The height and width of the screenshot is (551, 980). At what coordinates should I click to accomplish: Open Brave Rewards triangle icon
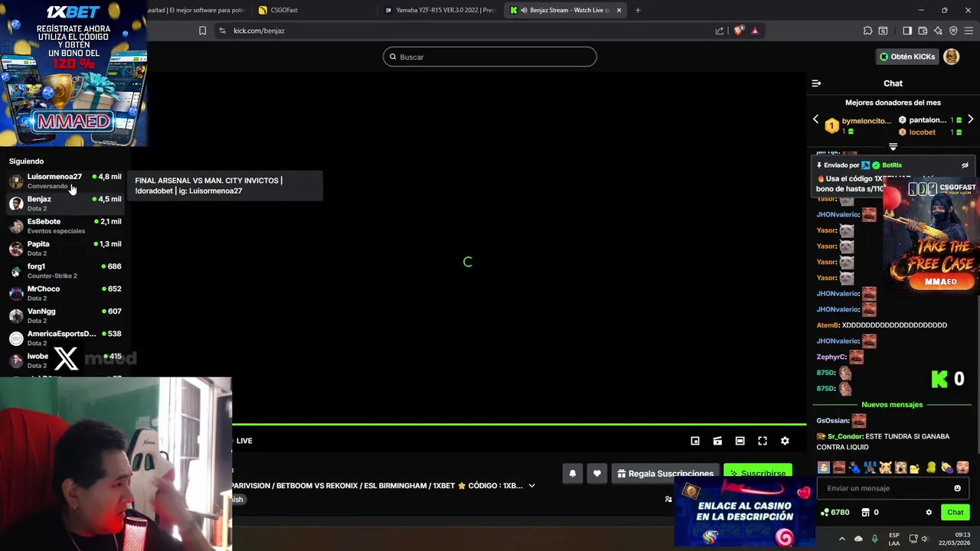[x=755, y=31]
